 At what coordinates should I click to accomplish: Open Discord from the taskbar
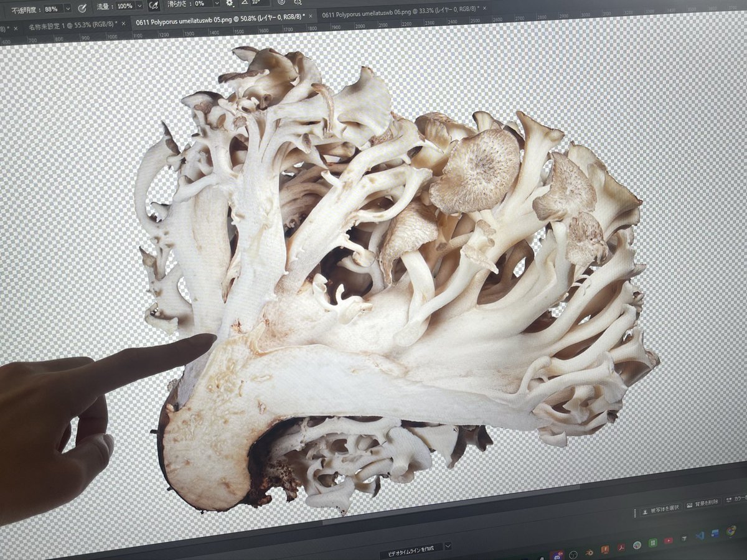click(x=557, y=556)
